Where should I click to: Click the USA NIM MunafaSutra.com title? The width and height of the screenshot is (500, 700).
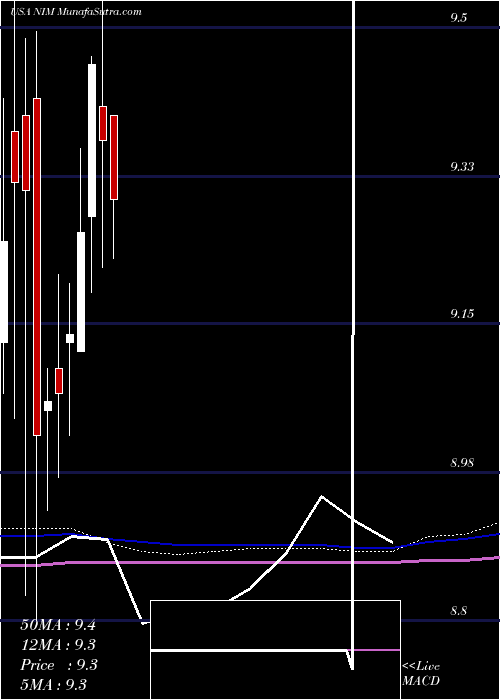tap(75, 12)
